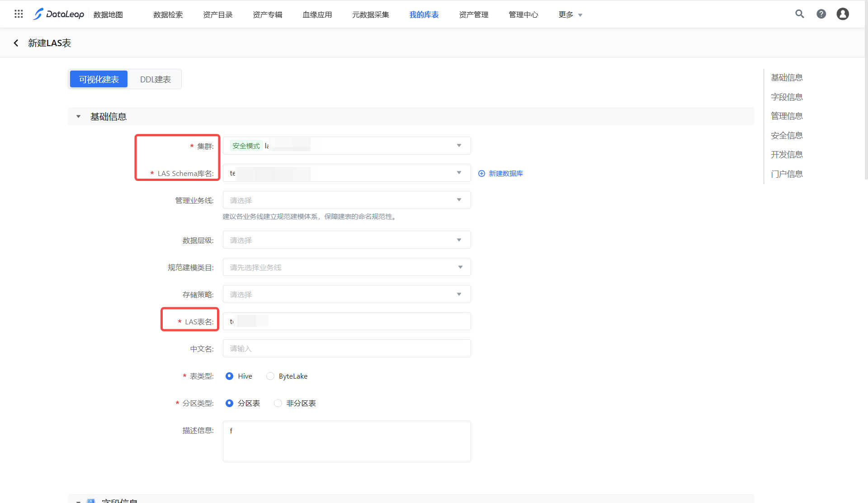Viewport: 868px width, 503px height.
Task: Collapse the 基础信息 section triangle
Action: pos(78,117)
